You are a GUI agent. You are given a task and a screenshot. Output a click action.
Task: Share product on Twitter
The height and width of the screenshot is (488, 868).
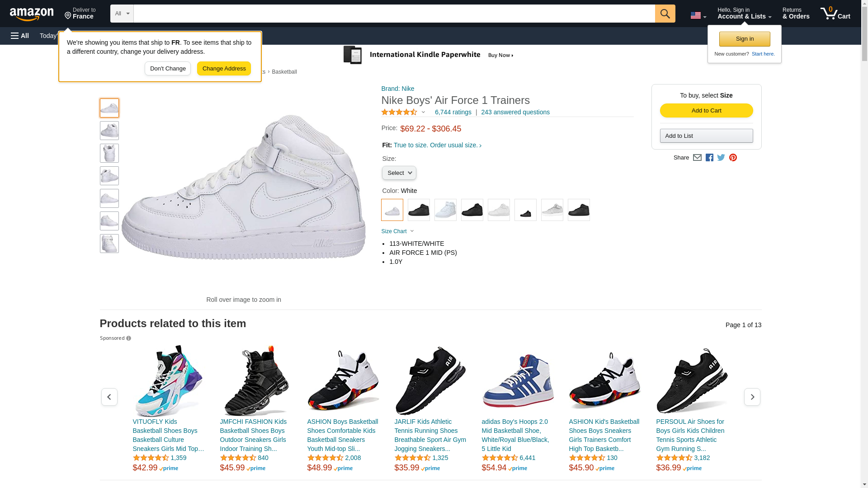721,158
